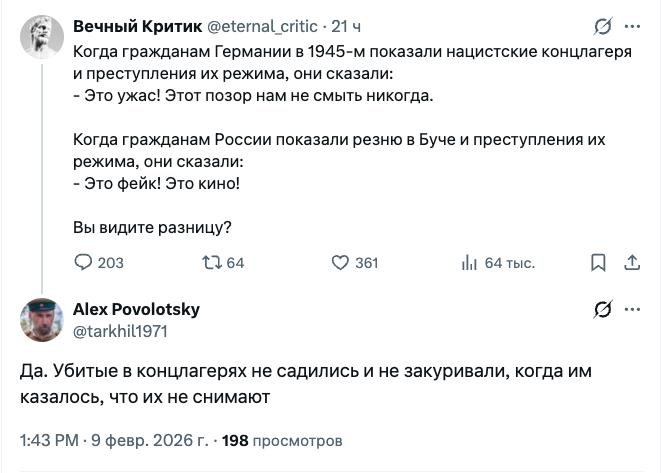This screenshot has height=473, width=661.
Task: Click the Grok icon on top tweet
Action: tap(602, 26)
